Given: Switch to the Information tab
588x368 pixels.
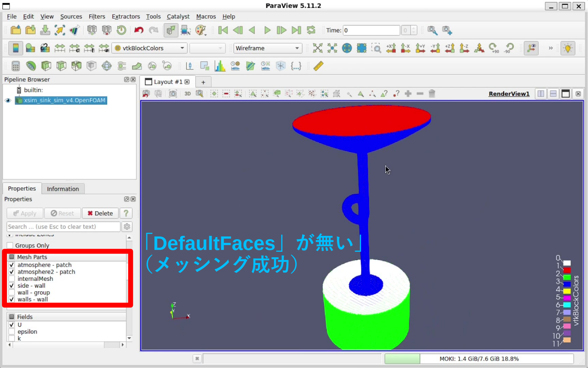Looking at the screenshot, I should coord(63,189).
